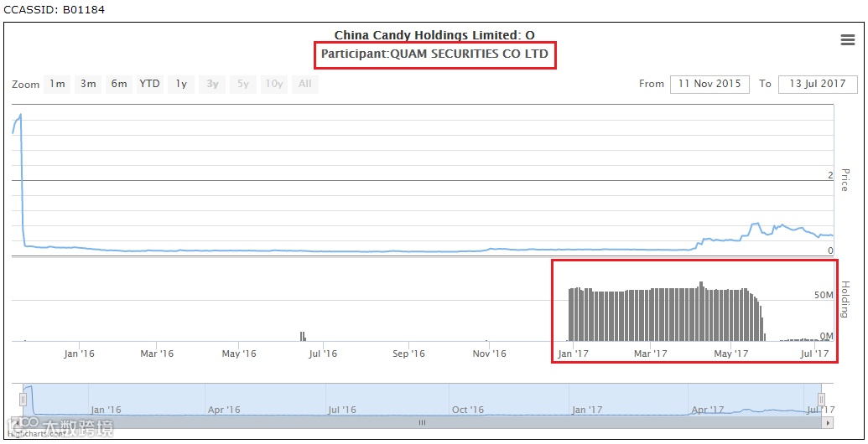Click the CCASSID: B01184 text
868x444 pixels.
pyautogui.click(x=55, y=9)
